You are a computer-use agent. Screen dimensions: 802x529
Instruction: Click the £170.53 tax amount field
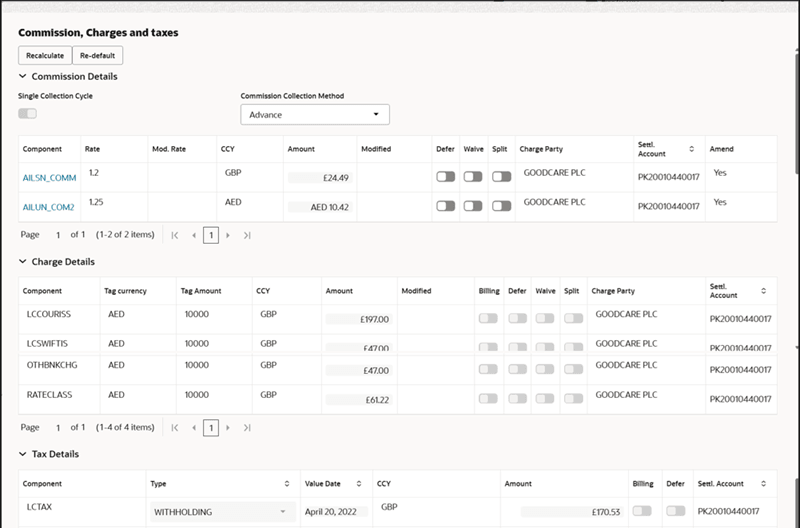tap(572, 512)
